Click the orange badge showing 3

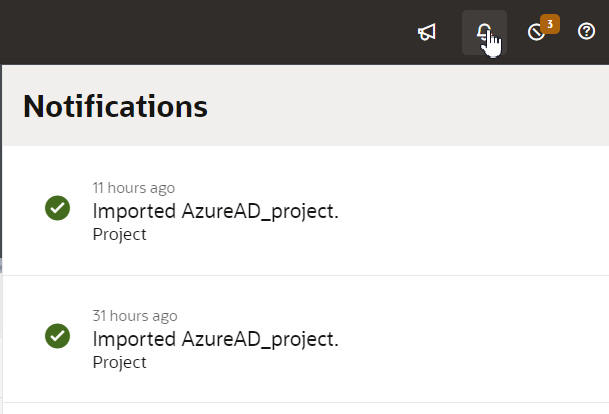pyautogui.click(x=549, y=22)
